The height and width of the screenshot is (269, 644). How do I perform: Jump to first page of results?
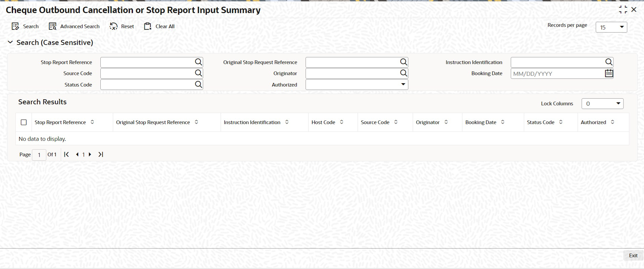[66, 154]
